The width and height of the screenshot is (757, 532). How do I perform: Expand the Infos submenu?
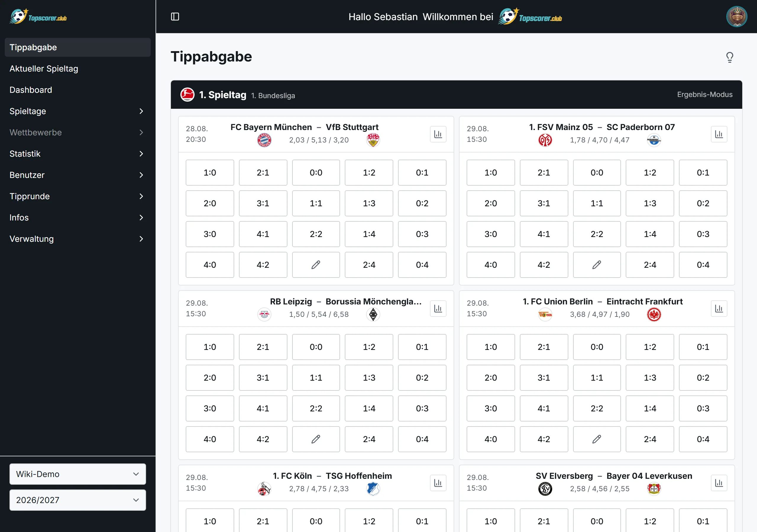tap(77, 218)
